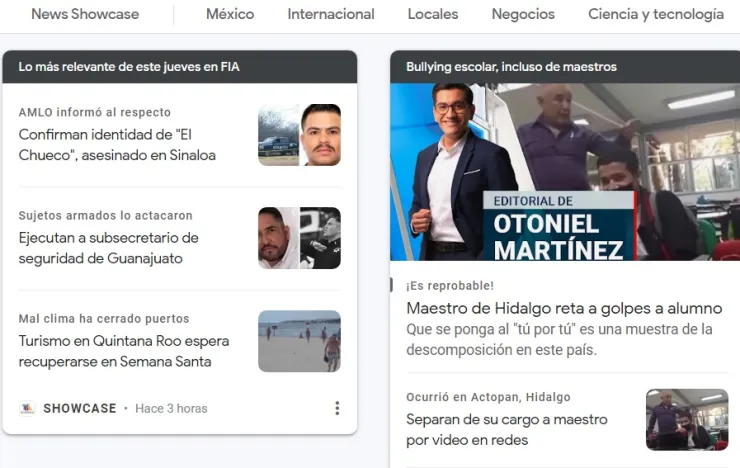Click the Quintana Roo beach thumbnail
The height and width of the screenshot is (468, 740).
[299, 341]
